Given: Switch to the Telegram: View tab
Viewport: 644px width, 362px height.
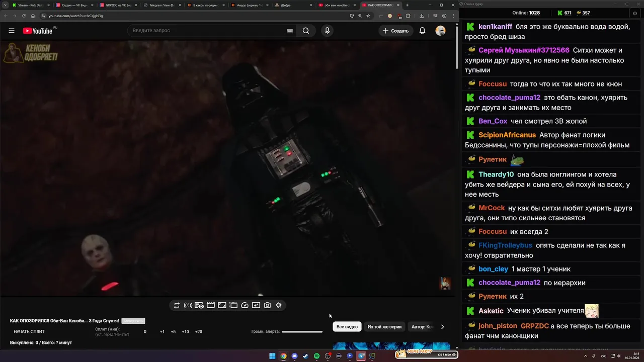Looking at the screenshot, I should point(162,5).
